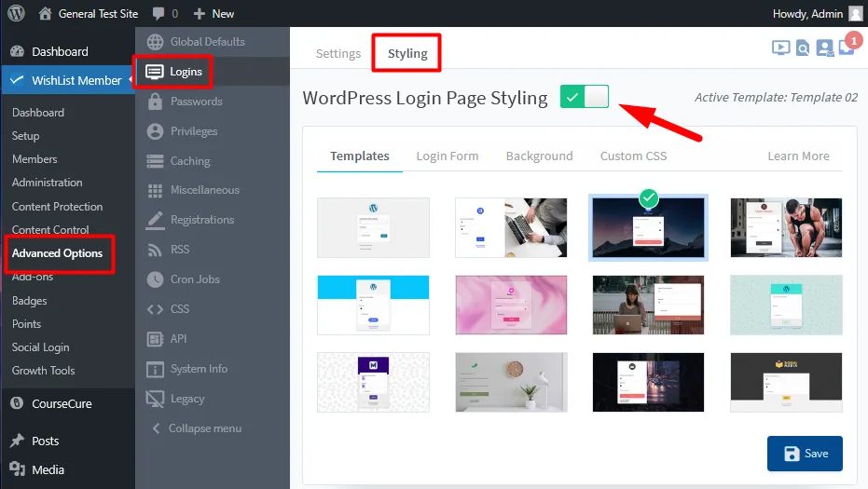Switch to the Settings tab
This screenshot has width=868, height=489.
tap(338, 54)
